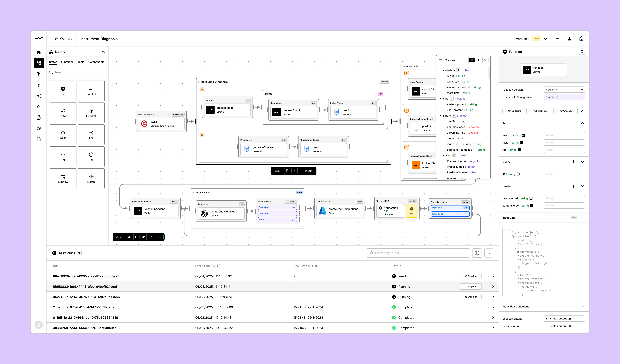Collapse the metadata node in Context
The height and width of the screenshot is (364, 620).
tap(440, 70)
